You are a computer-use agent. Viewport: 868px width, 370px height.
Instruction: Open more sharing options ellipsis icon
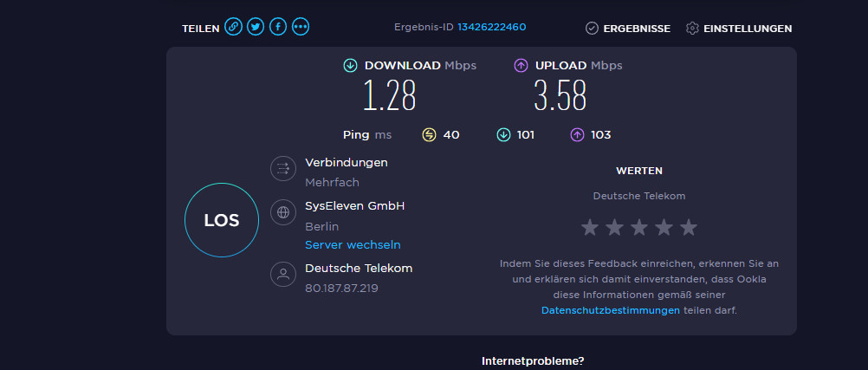pos(301,28)
